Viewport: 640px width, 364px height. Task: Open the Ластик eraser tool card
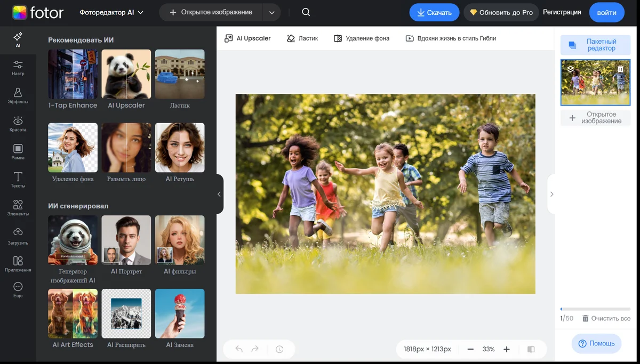(x=180, y=79)
